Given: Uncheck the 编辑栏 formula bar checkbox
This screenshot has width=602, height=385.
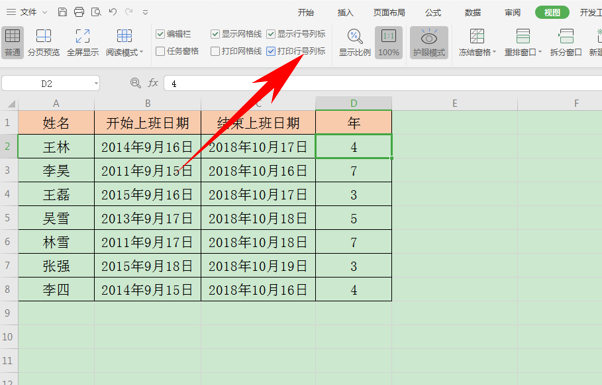Looking at the screenshot, I should [x=160, y=34].
